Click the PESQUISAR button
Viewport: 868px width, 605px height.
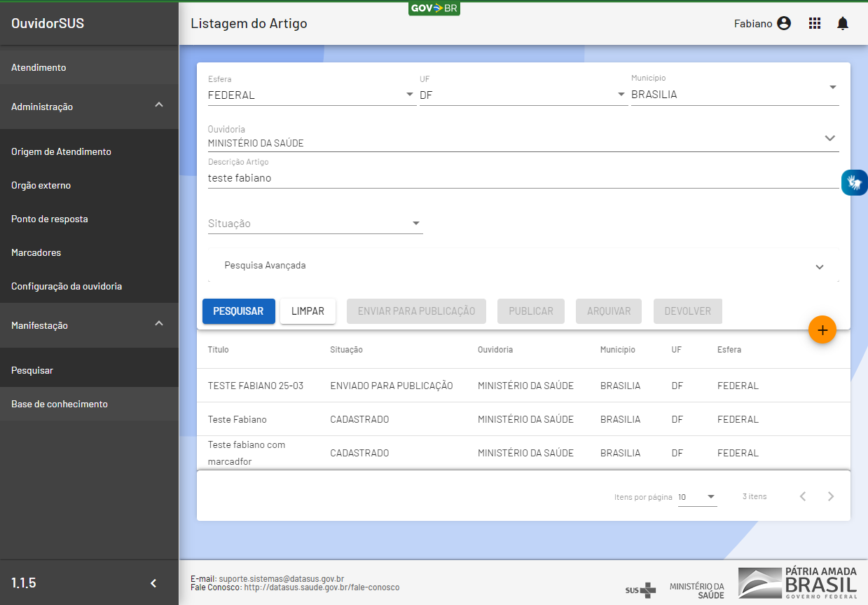(x=238, y=311)
